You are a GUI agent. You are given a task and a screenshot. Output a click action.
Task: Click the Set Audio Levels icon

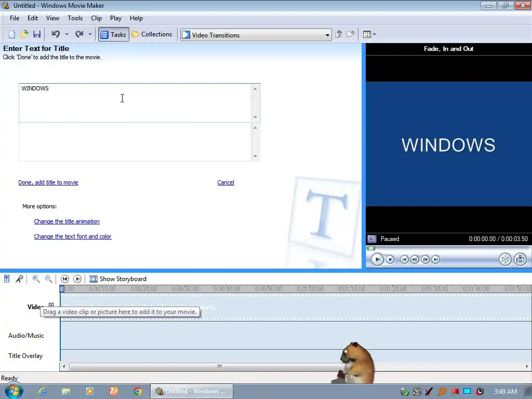[7, 279]
